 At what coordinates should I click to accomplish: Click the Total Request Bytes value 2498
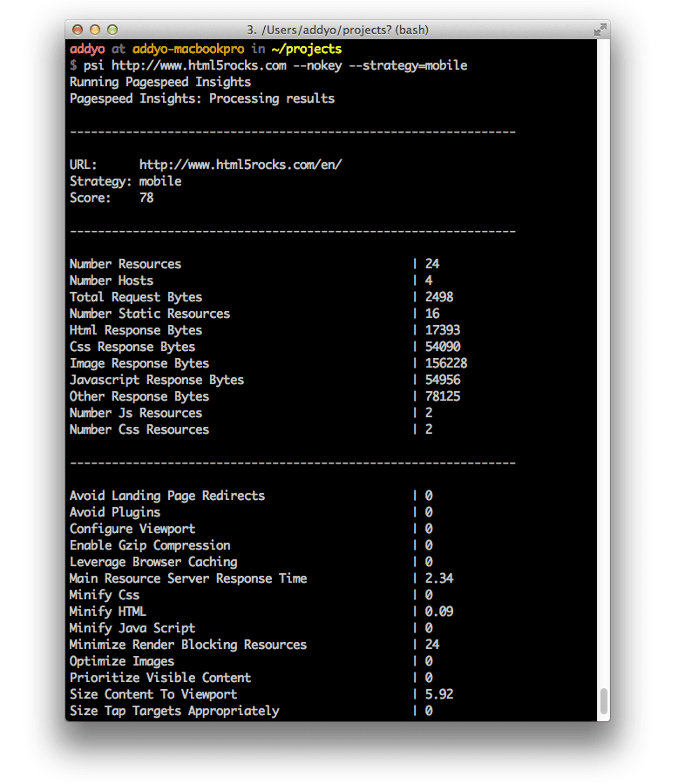coord(439,297)
